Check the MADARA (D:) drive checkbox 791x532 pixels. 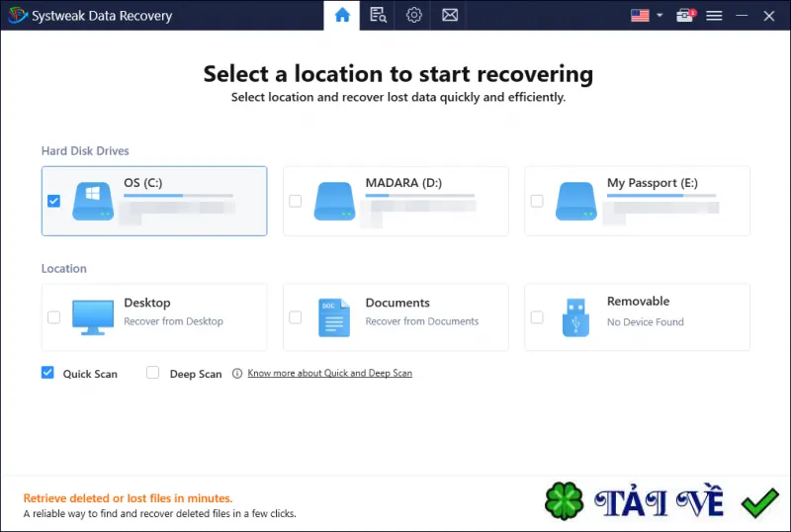295,201
